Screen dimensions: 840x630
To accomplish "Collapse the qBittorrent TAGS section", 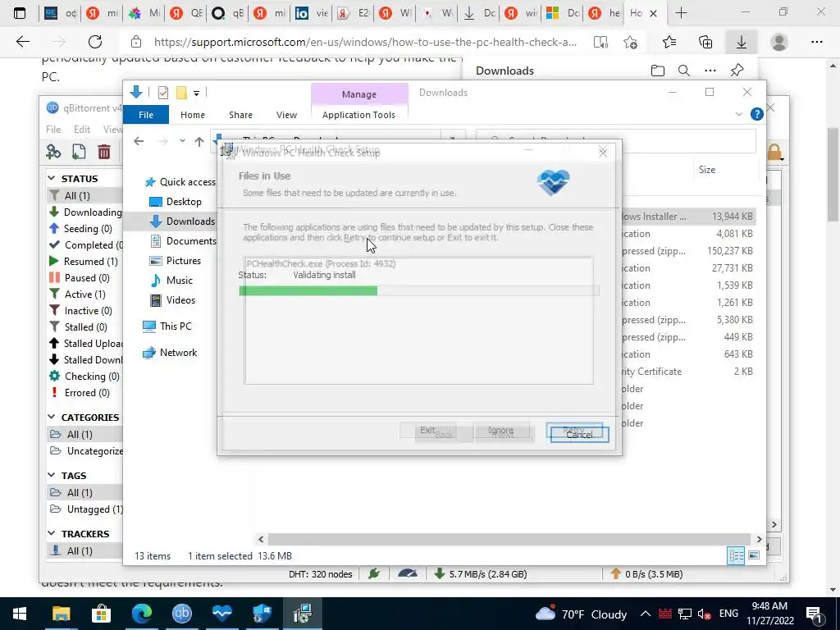I will (52, 475).
